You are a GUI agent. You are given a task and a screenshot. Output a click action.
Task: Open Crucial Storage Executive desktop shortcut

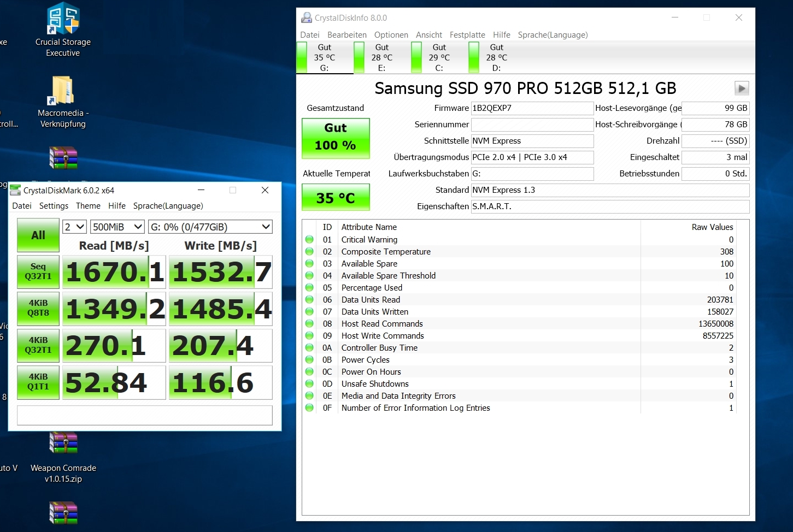pos(63,30)
